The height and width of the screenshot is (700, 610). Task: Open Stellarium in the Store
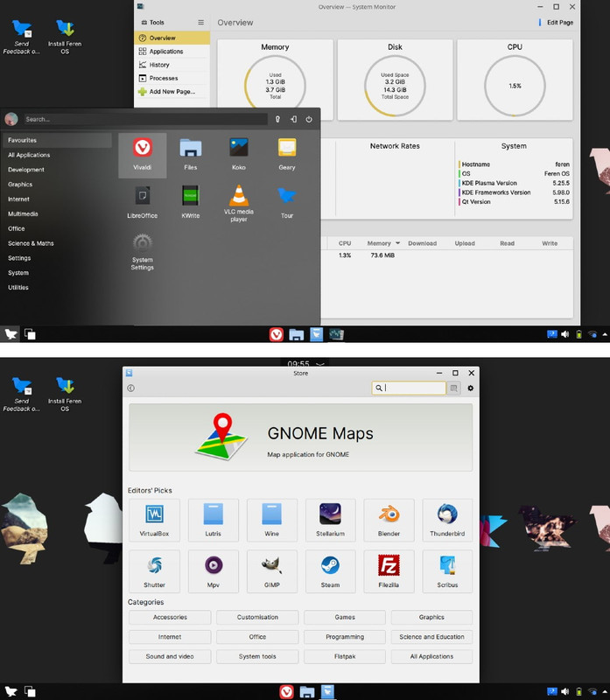tap(331, 520)
